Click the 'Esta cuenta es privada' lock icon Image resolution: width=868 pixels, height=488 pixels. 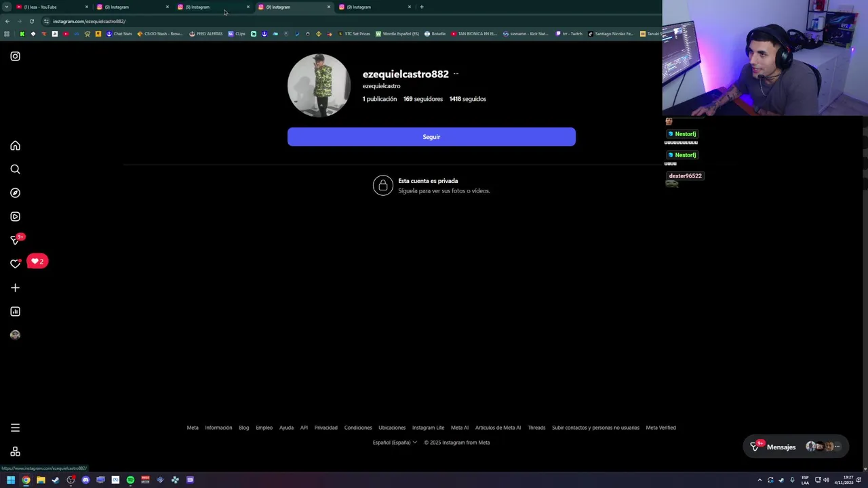tap(383, 186)
